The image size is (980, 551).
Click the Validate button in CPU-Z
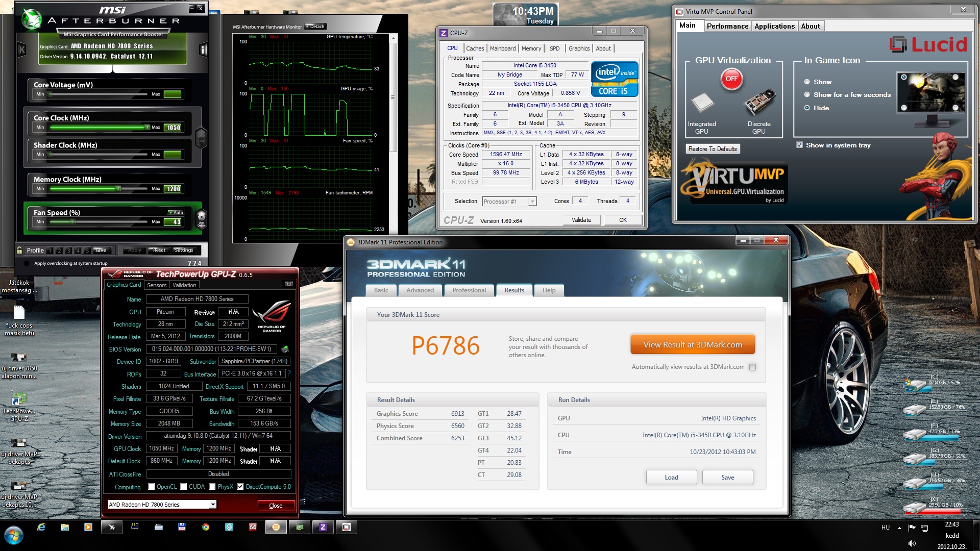click(x=581, y=220)
